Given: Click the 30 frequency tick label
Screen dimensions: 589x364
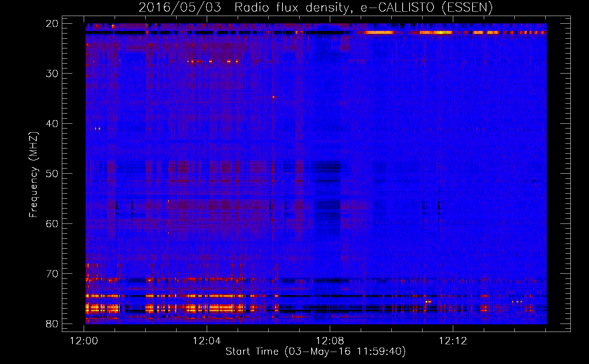Looking at the screenshot, I should coord(52,74).
